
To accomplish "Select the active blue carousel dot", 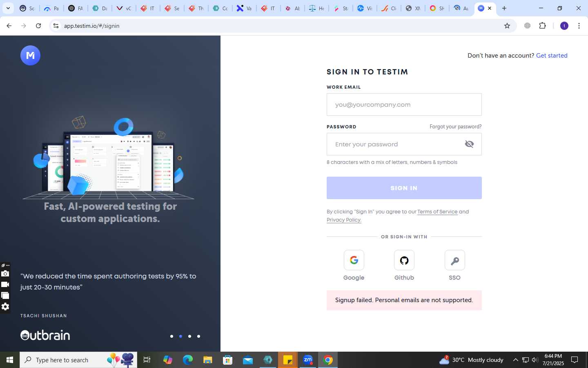I will tap(180, 336).
